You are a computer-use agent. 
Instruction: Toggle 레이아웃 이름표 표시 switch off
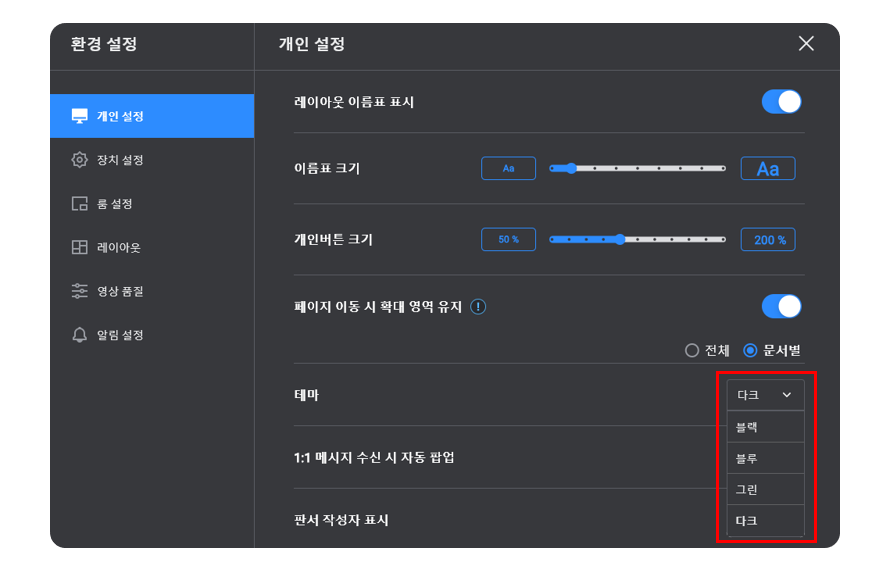[x=781, y=102]
